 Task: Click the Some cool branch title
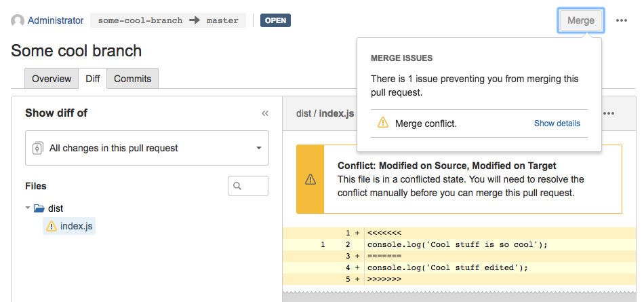click(77, 51)
